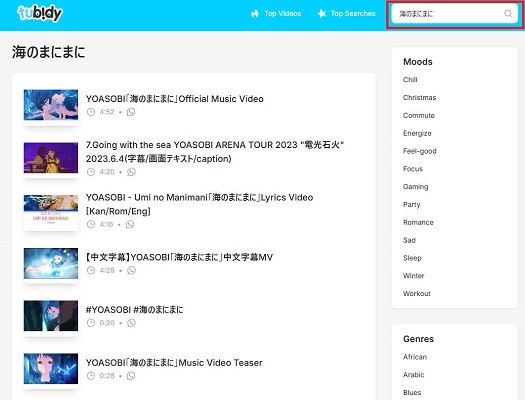Open the Umi no Manimani lyrics thumbnail

[51, 212]
